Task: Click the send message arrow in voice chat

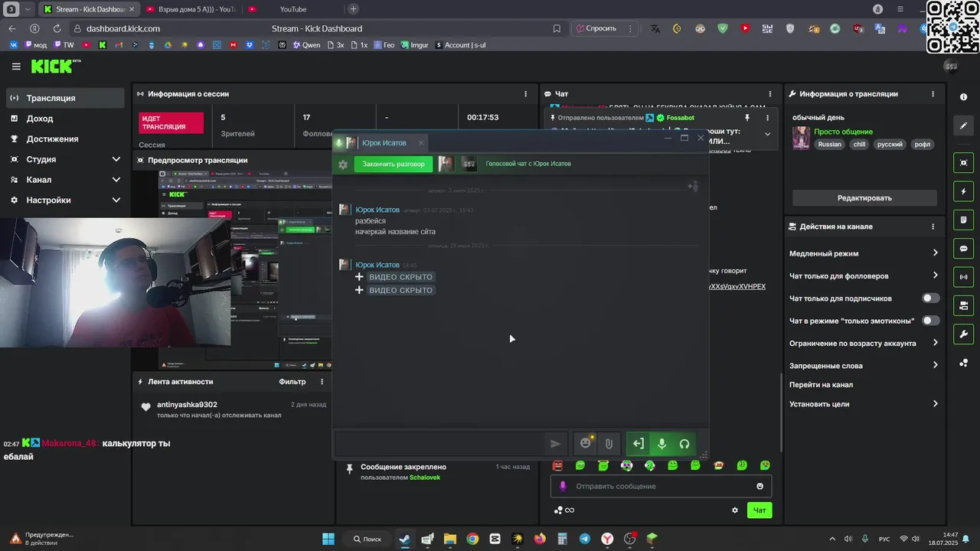Action: [555, 444]
